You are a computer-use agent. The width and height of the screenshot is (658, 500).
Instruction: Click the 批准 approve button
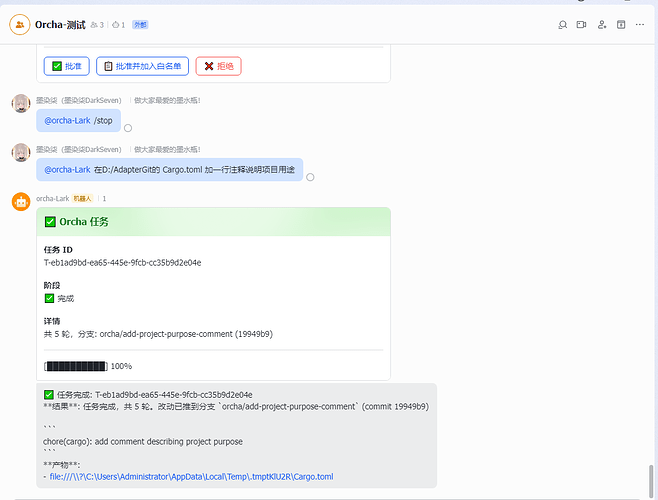point(67,66)
